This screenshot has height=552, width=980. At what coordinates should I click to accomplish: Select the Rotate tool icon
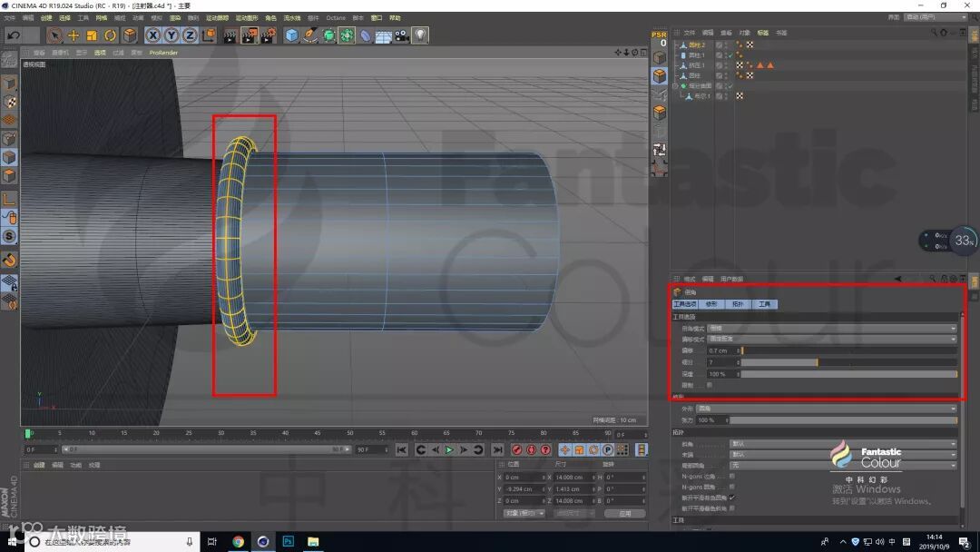[x=111, y=35]
